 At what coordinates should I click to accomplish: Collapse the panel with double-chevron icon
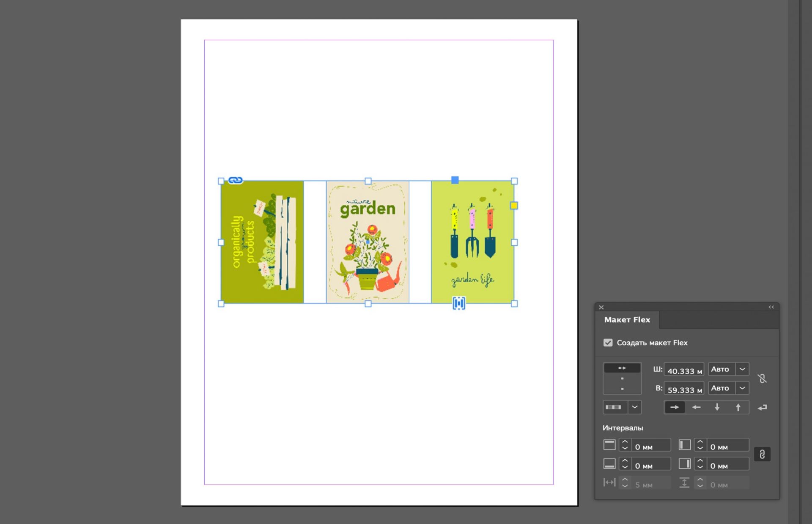pos(771,307)
